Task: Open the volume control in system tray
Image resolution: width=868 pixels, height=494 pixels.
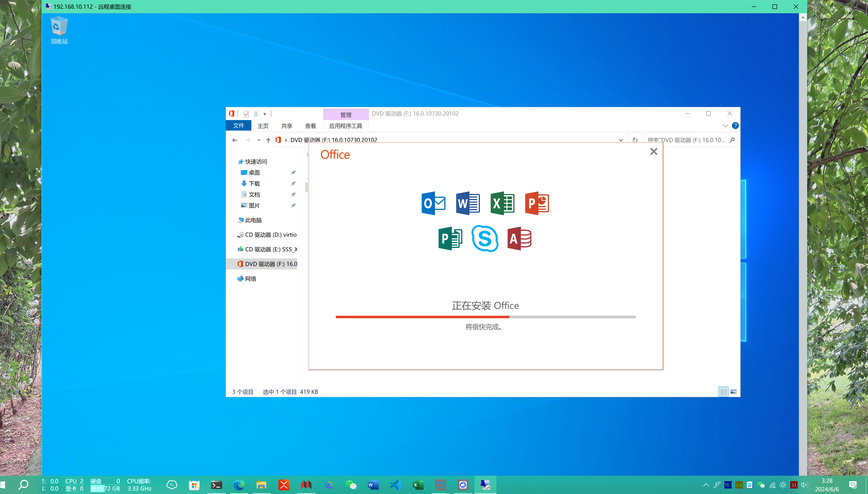Action: [805, 485]
